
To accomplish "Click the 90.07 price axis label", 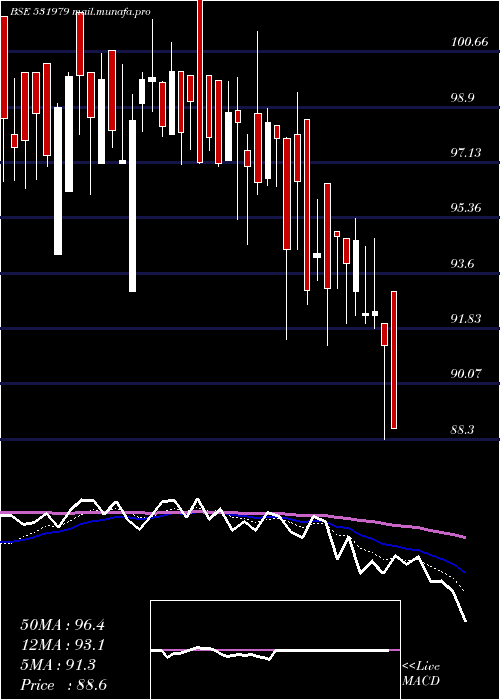I will [466, 374].
